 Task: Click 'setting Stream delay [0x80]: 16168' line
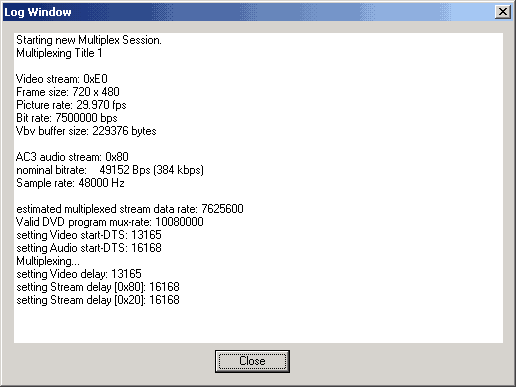tap(98, 287)
